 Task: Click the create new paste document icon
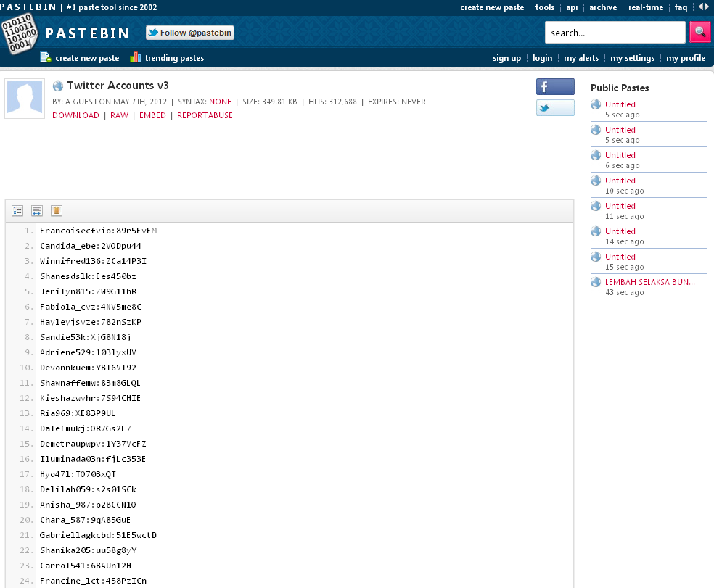pyautogui.click(x=46, y=57)
